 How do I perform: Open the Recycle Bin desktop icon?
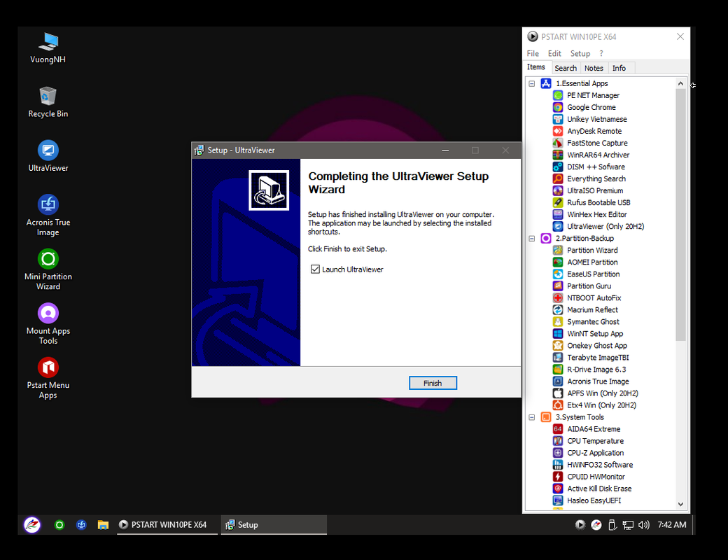tap(48, 102)
